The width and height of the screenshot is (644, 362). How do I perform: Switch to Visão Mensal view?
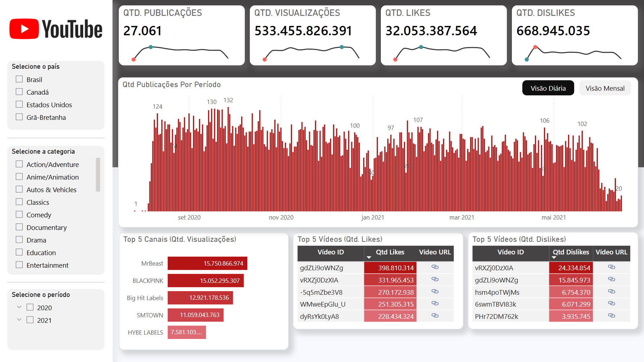[x=605, y=88]
